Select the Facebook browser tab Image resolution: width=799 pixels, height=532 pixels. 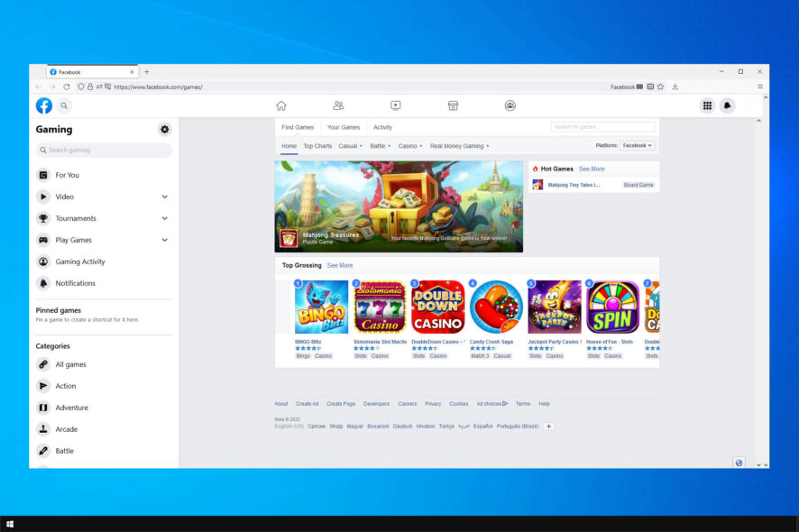point(92,72)
